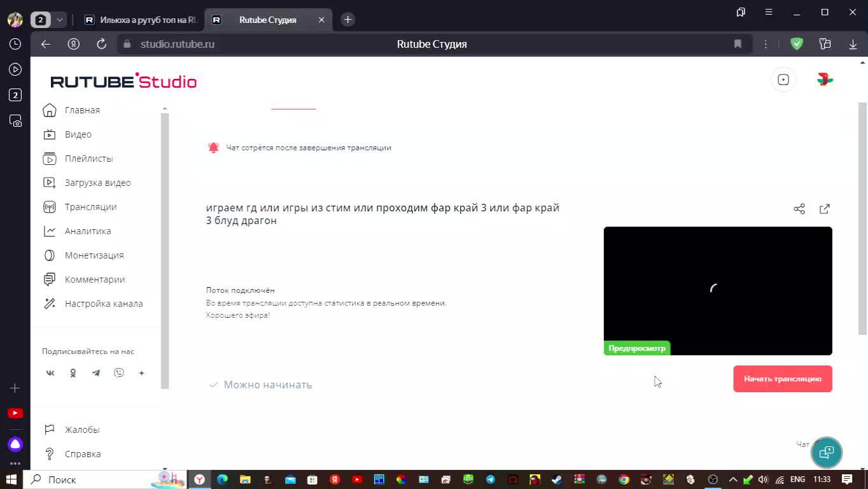868x489 pixels.
Task: Click the Поиск taskbar search box
Action: pos(105,479)
